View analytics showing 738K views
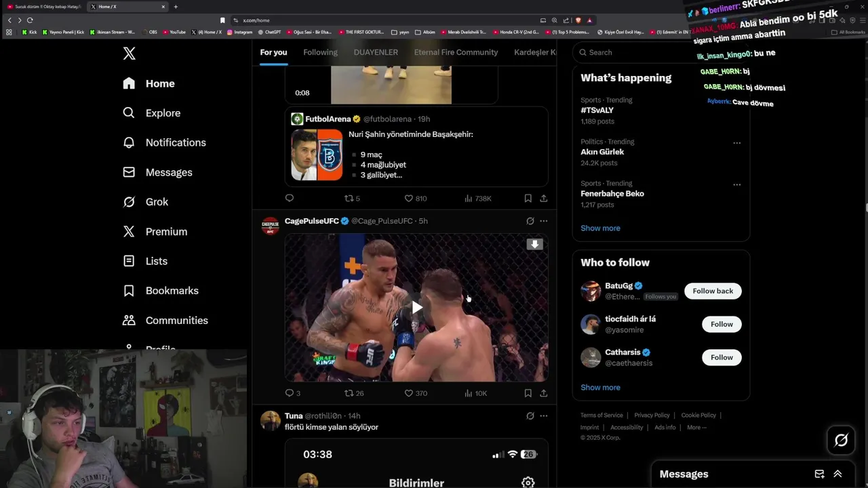Viewport: 868px width, 488px height. tap(477, 198)
